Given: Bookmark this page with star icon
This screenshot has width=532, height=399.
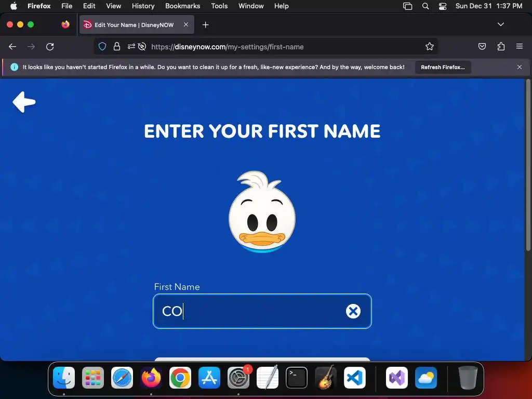Looking at the screenshot, I should click(430, 46).
